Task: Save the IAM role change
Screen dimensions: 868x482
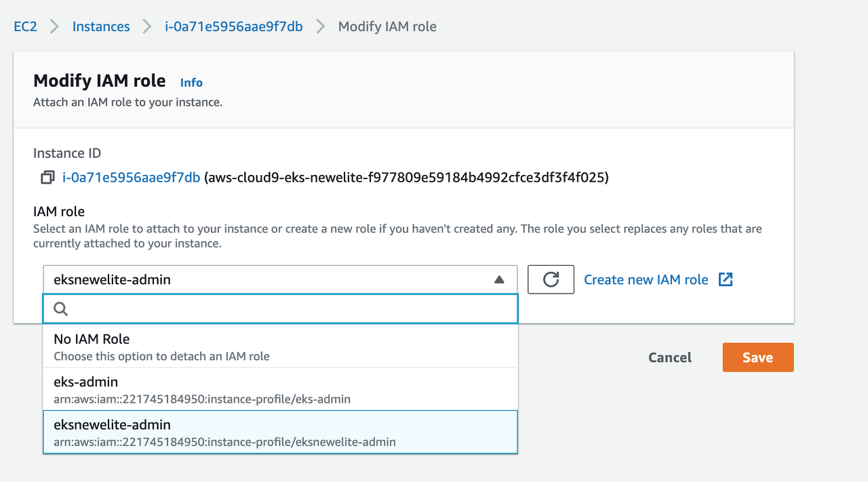Action: coord(757,357)
